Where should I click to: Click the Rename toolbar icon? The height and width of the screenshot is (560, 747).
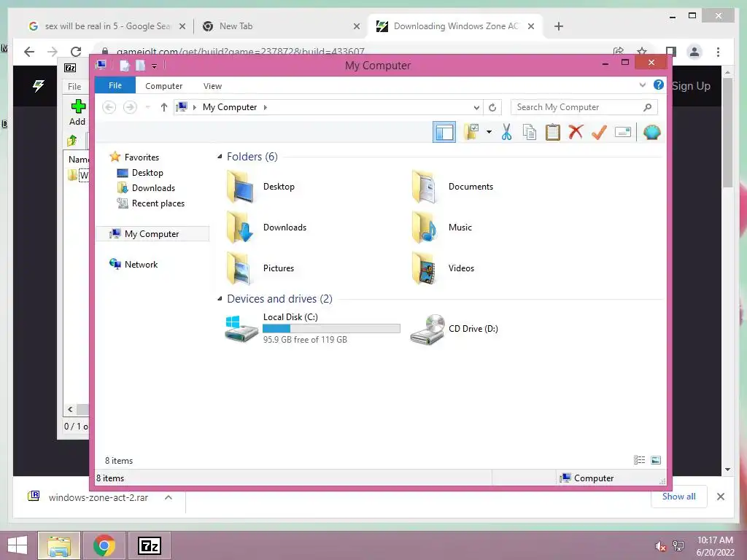[x=623, y=132]
